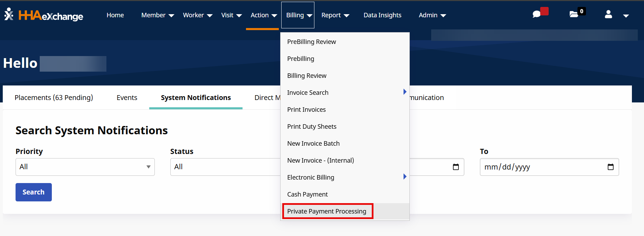Expand the user account dropdown arrow
Viewport: 644px width, 236px height.
point(626,16)
